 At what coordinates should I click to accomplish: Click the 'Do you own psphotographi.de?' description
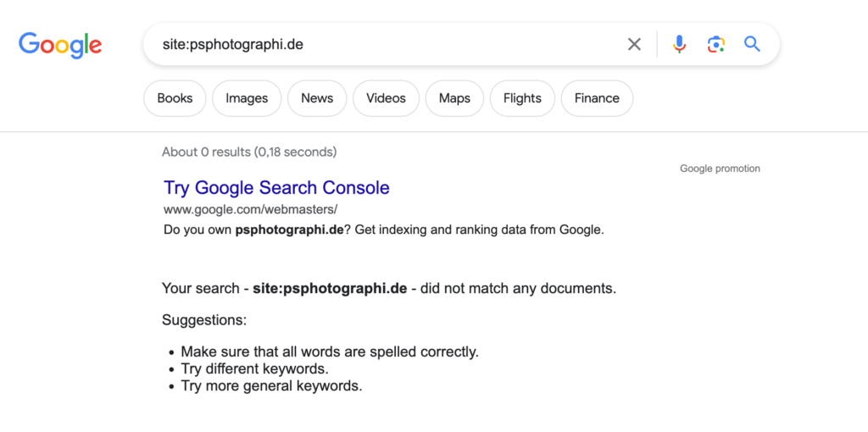tap(384, 230)
